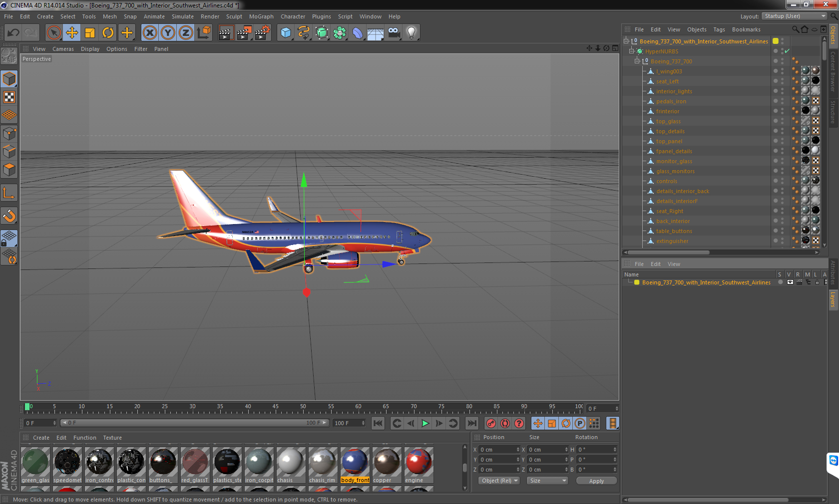Activate the Move tool in top toolbar
This screenshot has height=504, width=839.
(72, 33)
